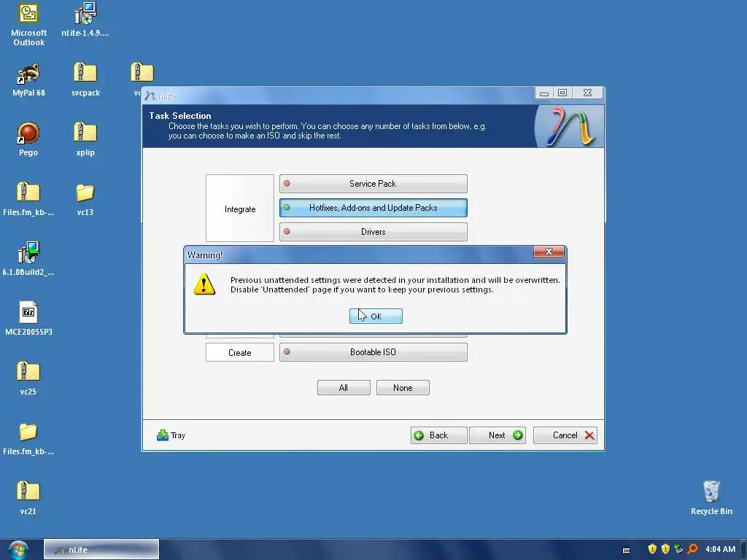Select the svcpack zip archive icon

[85, 80]
